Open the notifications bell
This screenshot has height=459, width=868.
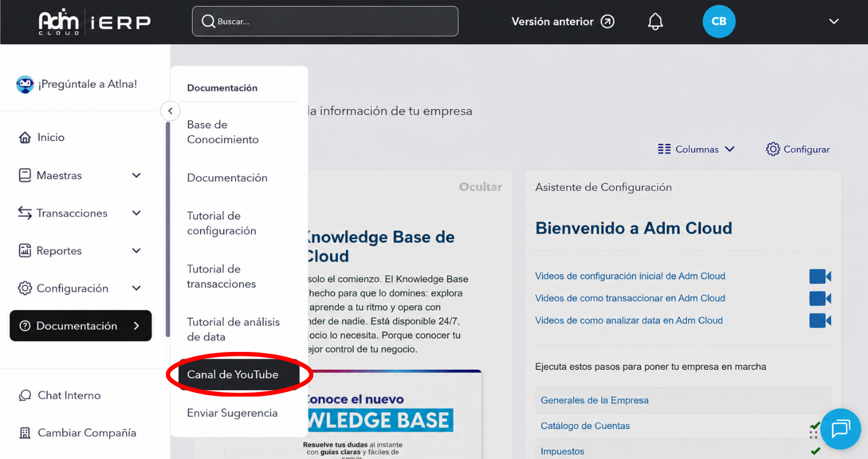click(655, 22)
